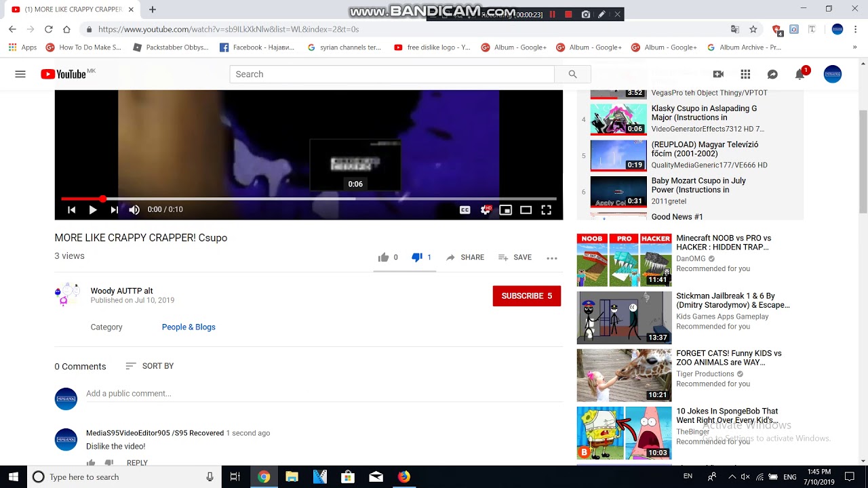Go to the browser home page
This screenshot has height=488, width=868.
(66, 29)
